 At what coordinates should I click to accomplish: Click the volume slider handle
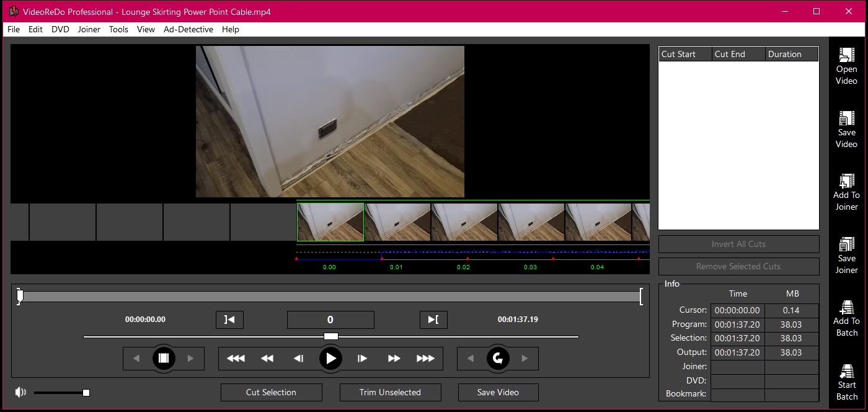[86, 392]
